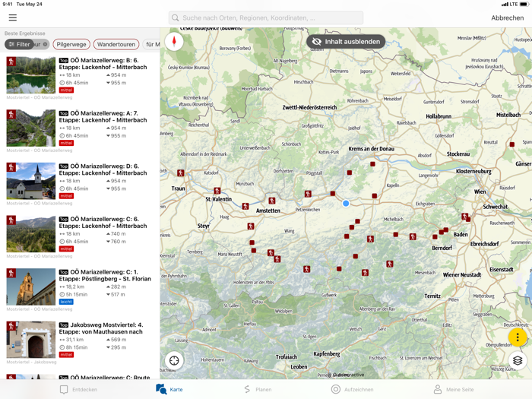The width and height of the screenshot is (532, 399).
Task: Select the red square marker near Kreuttal
Action: (512, 144)
